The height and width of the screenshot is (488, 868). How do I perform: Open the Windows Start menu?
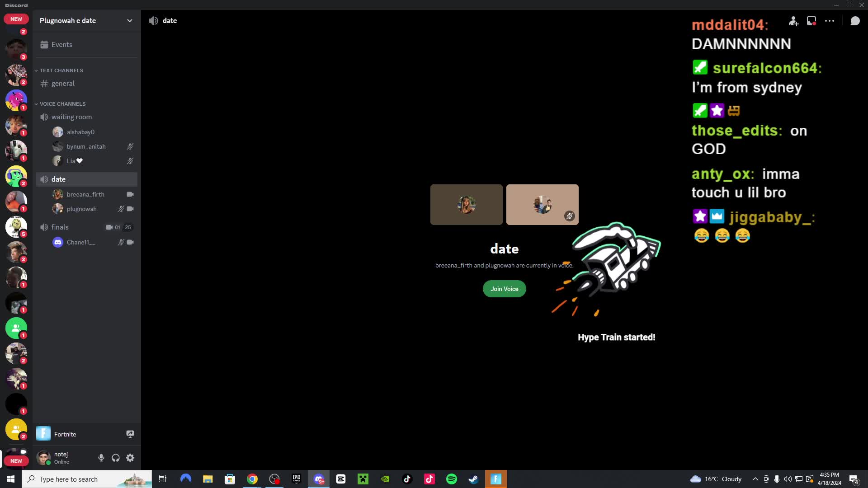[11, 479]
